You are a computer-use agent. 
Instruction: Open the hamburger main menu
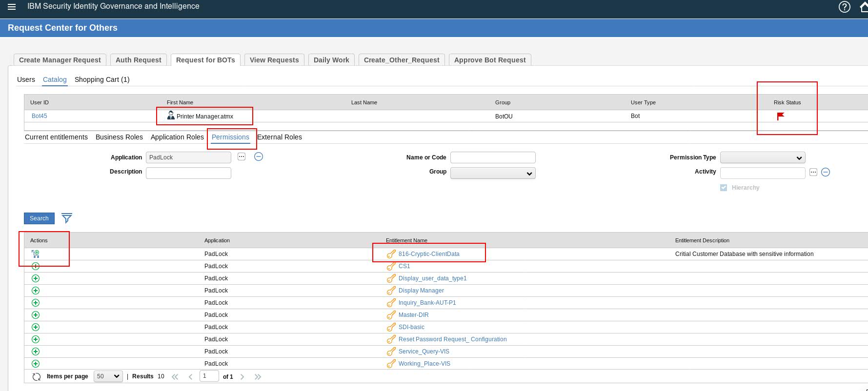12,7
